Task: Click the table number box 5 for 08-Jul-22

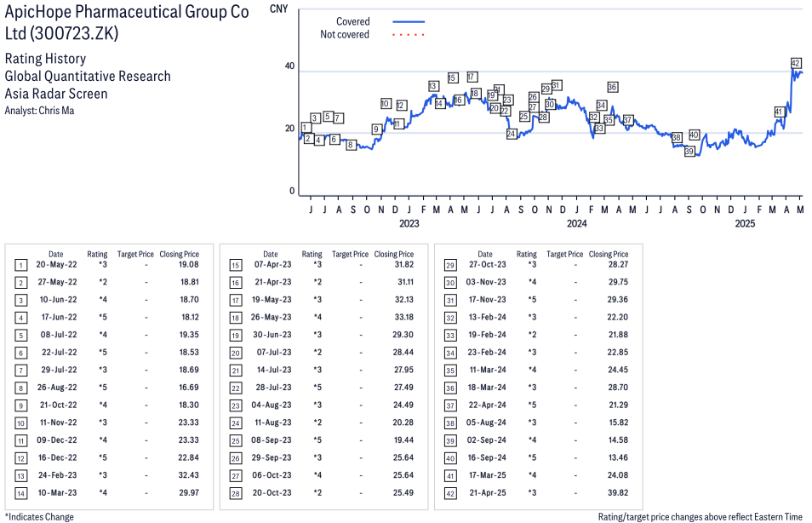Action: tap(20, 336)
